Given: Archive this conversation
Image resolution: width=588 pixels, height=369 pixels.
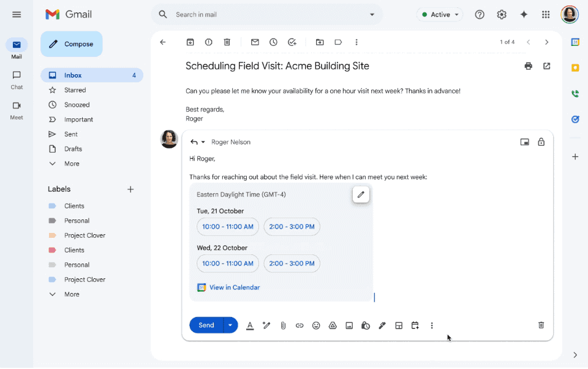Looking at the screenshot, I should tap(190, 42).
